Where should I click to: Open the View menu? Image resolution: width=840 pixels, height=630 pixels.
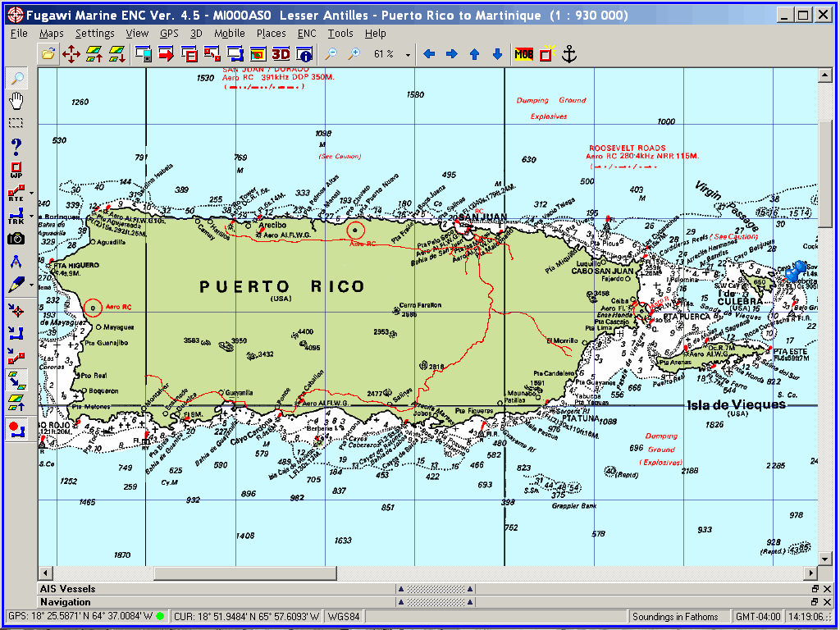click(137, 33)
